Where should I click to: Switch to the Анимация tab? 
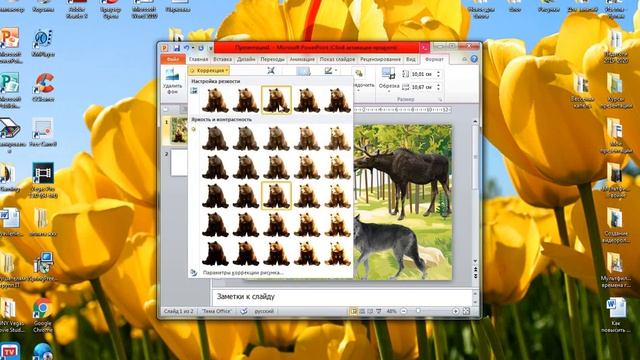(302, 60)
